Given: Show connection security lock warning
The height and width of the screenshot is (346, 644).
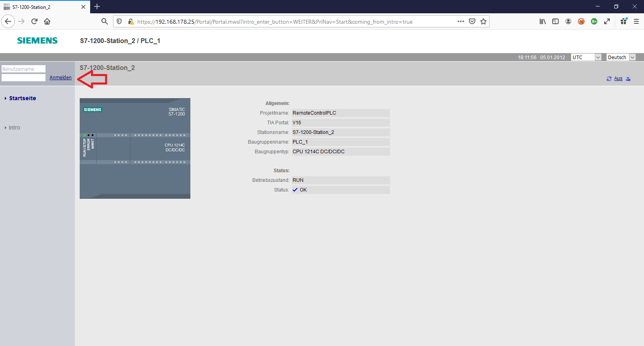Looking at the screenshot, I should (x=130, y=21).
